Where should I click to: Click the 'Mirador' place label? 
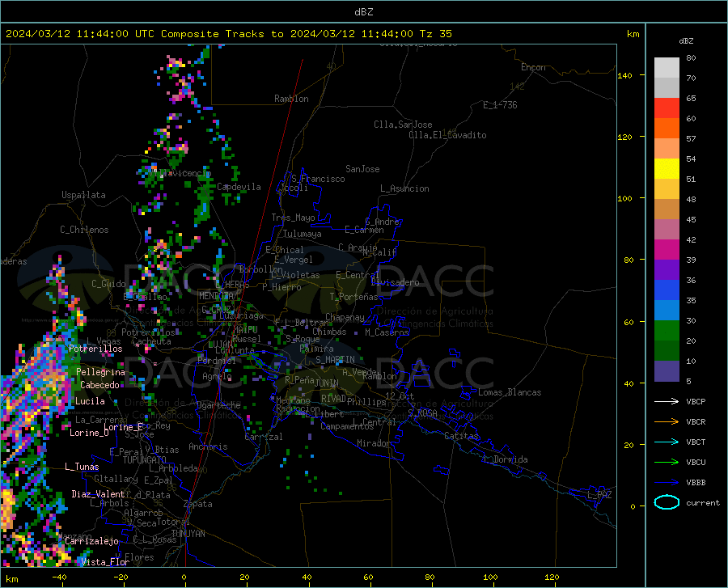[x=373, y=444]
